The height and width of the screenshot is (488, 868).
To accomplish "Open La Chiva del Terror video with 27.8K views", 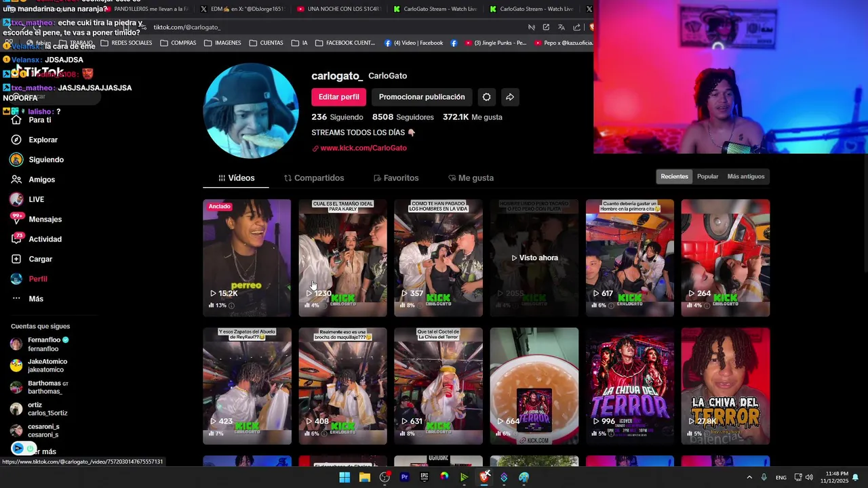I will click(725, 386).
